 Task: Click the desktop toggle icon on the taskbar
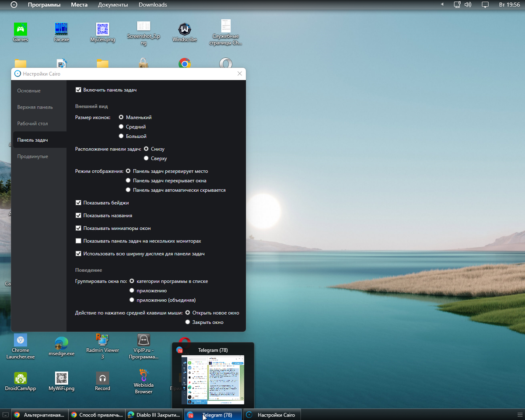click(x=5, y=415)
